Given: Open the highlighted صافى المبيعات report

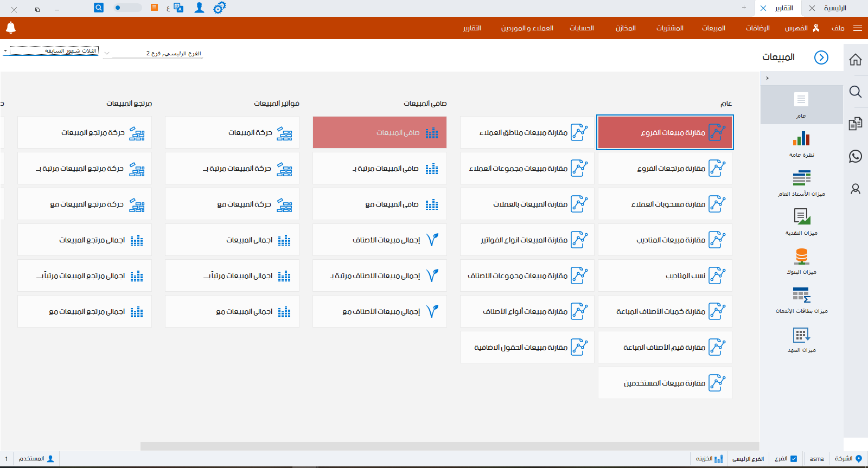Looking at the screenshot, I should [380, 132].
